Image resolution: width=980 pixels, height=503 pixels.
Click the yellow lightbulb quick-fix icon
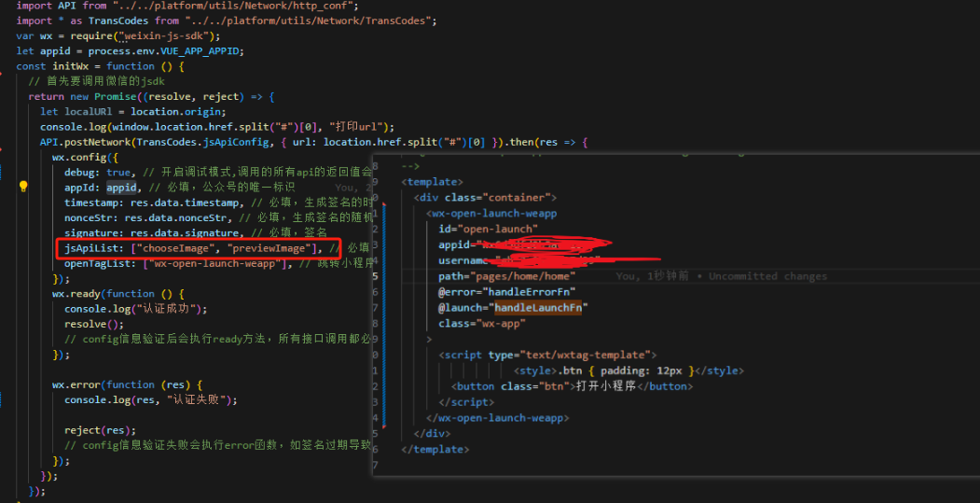coord(23,187)
